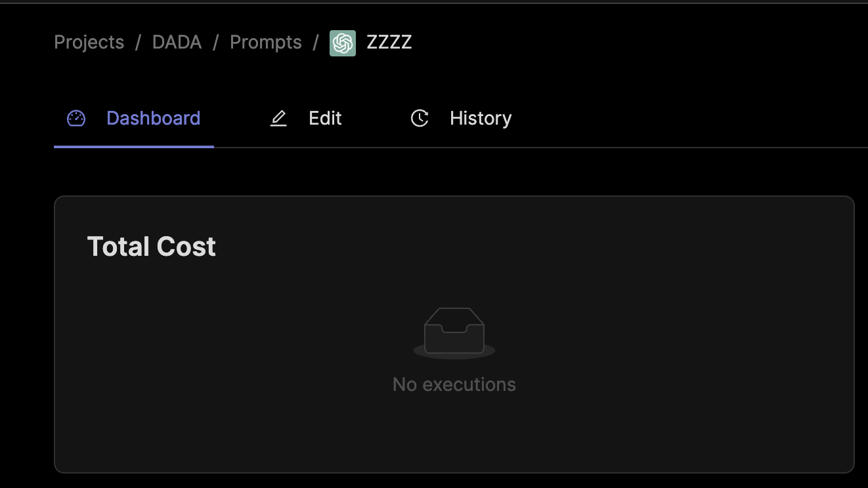868x488 pixels.
Task: Click the No executions message
Action: tap(453, 384)
